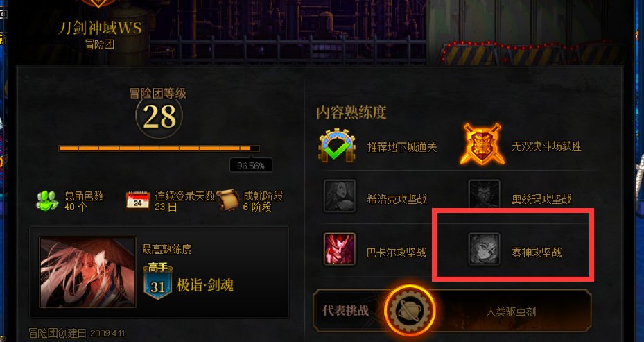Click the adventure level 28 circle
Viewport: 644px width, 342px height.
click(159, 117)
